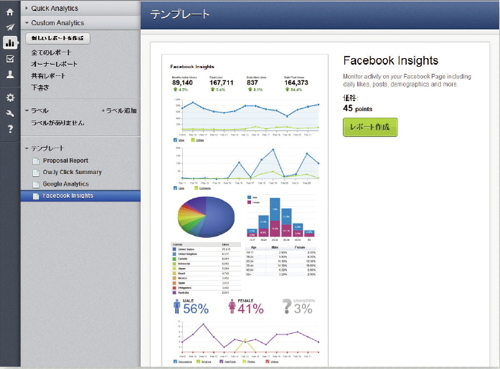Go to the home icon in sidebar
The height and width of the screenshot is (369, 500).
pyautogui.click(x=10, y=12)
